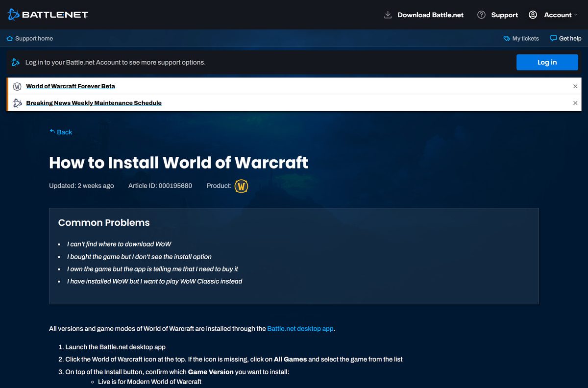Click the "Log in to your Battle.net Account" message
Viewport: 588px width, 388px height.
115,62
